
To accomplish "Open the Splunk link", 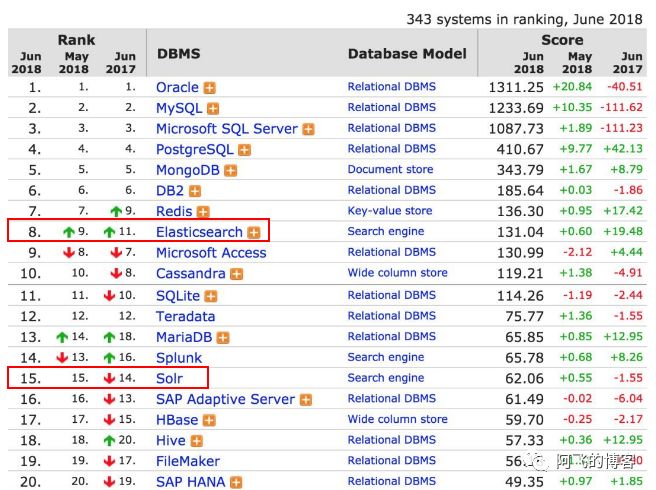I will point(179,358).
